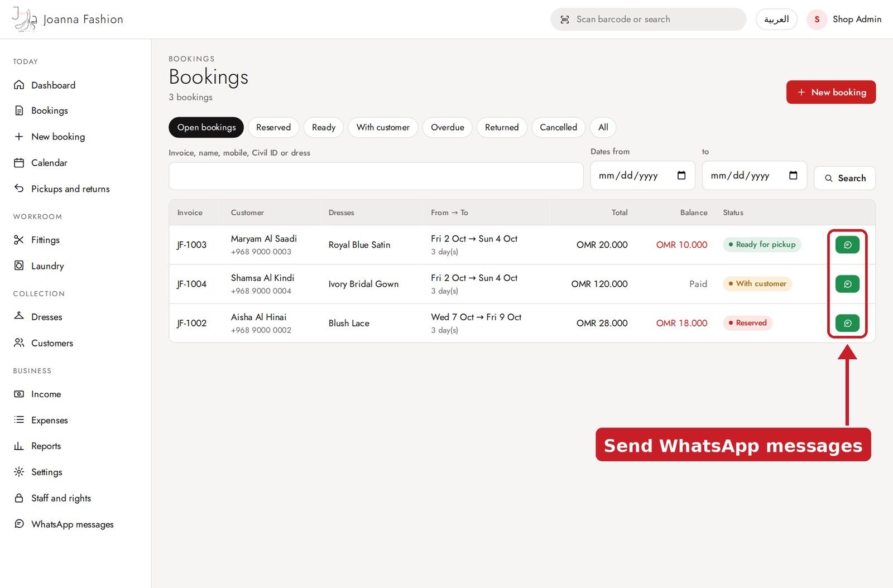Viewport: 893px width, 588px height.
Task: Click the Search button
Action: coord(845,178)
